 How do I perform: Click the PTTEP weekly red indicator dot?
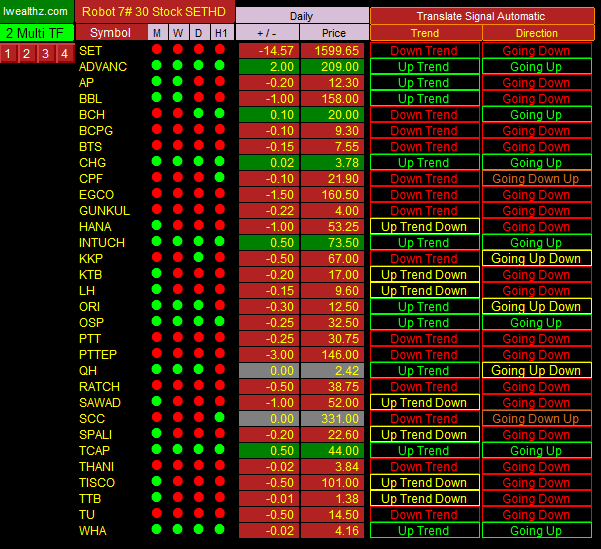(178, 353)
